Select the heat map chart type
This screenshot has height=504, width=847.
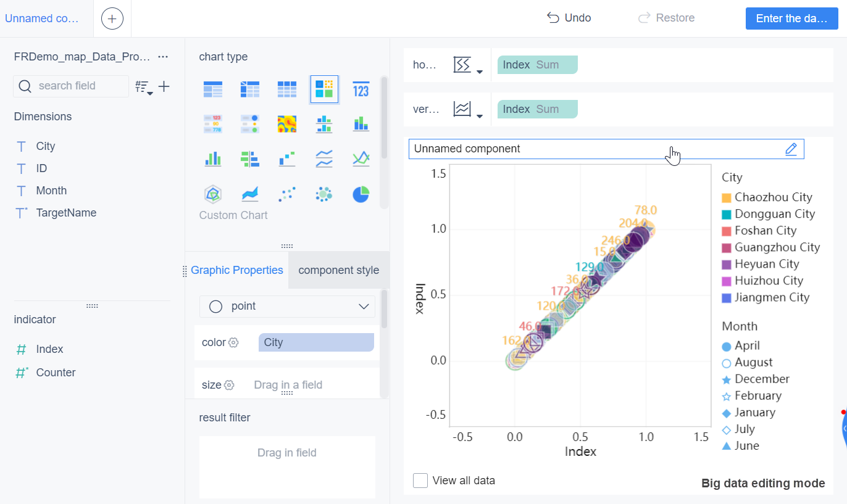[x=287, y=124]
